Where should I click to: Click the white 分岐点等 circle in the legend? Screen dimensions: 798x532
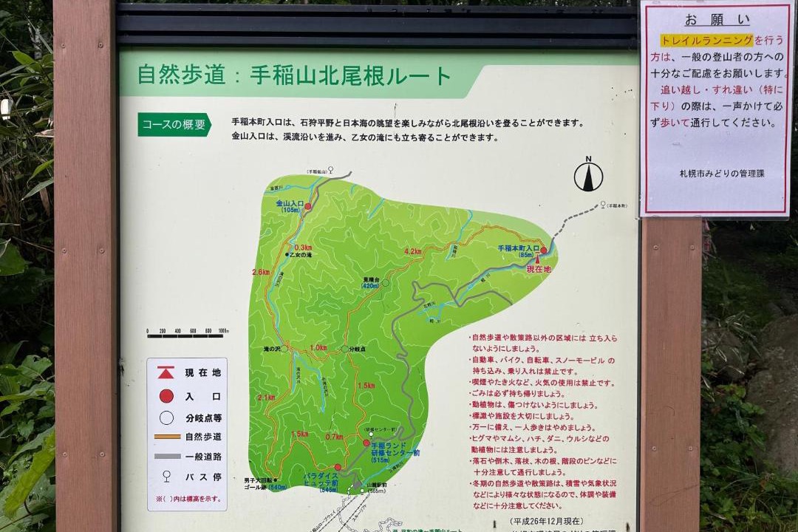coord(166,417)
